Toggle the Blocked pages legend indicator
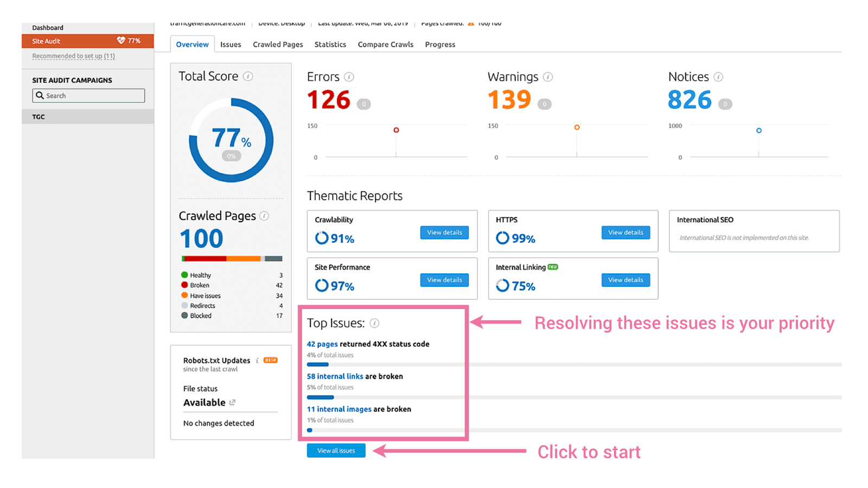868x488 pixels. point(185,316)
